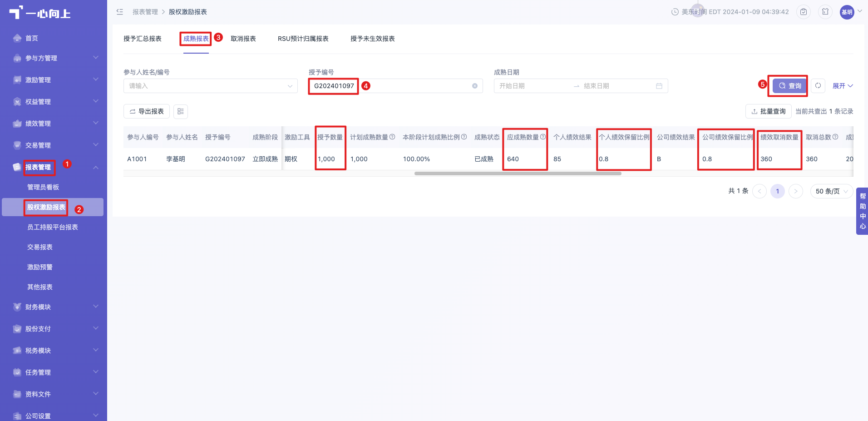Viewport: 868px width, 421px height.
Task: Click the participant ID A1001
Action: click(137, 159)
